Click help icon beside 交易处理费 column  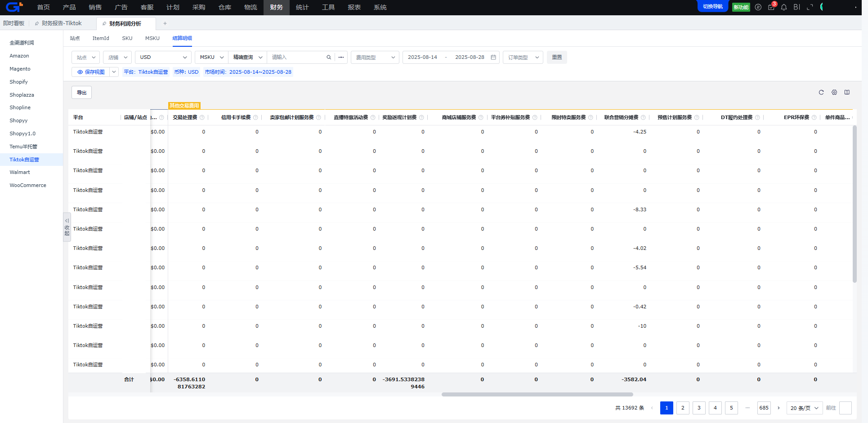pos(202,117)
